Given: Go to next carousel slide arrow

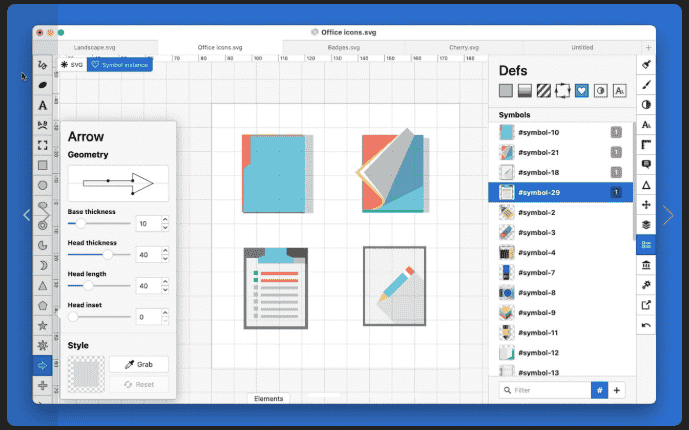Looking at the screenshot, I should point(668,215).
